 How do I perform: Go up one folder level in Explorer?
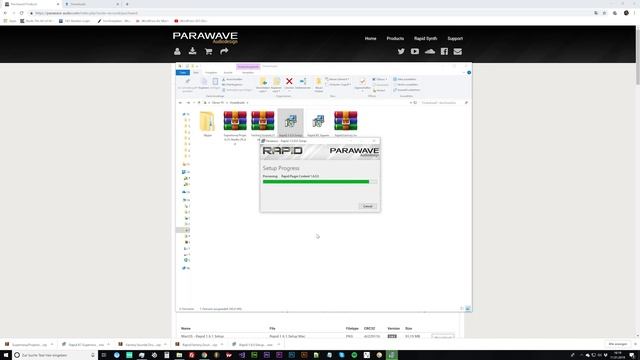click(199, 102)
